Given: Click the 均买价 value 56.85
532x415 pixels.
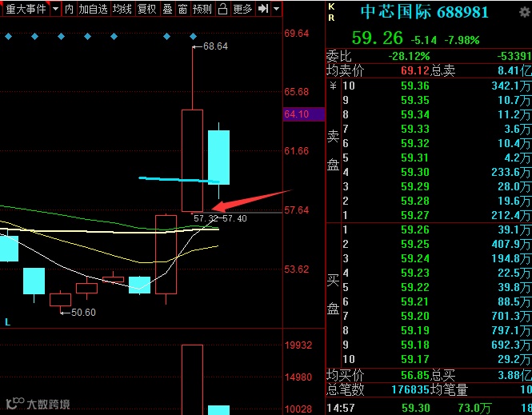Looking at the screenshot, I should click(x=415, y=375).
